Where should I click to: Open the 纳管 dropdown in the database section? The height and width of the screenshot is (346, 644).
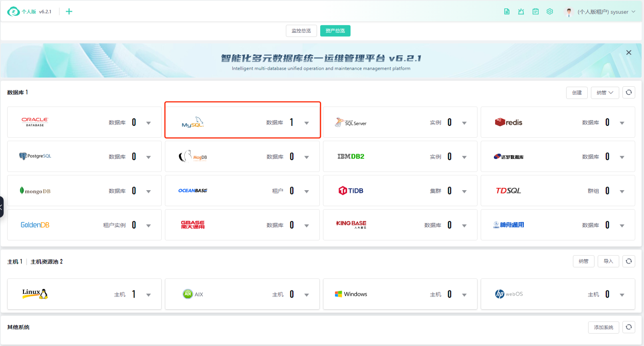(605, 93)
